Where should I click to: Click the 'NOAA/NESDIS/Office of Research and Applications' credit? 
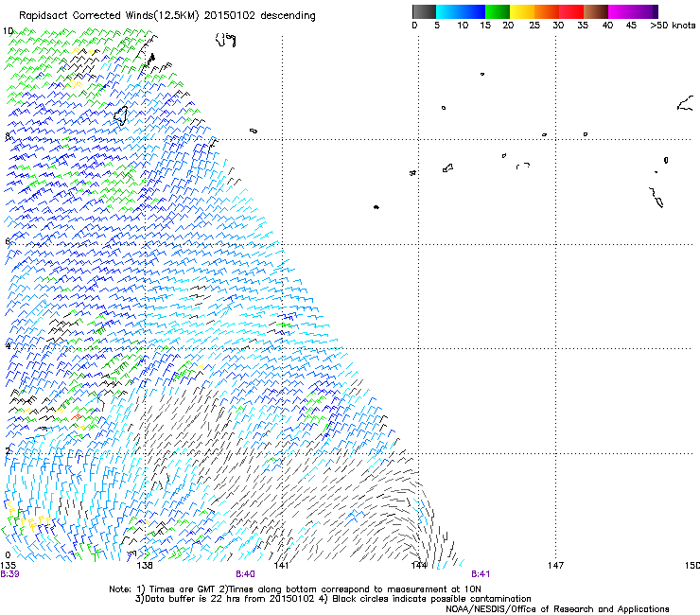[x=557, y=609]
